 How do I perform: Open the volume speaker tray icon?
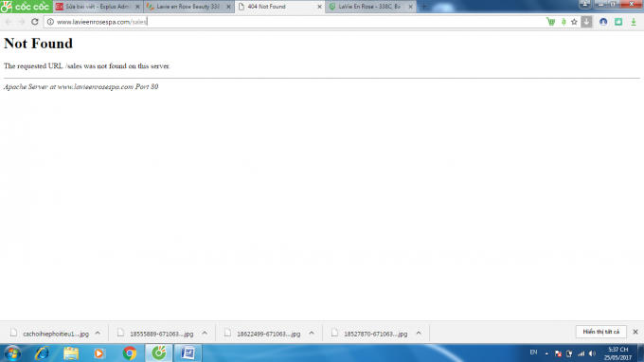click(592, 353)
